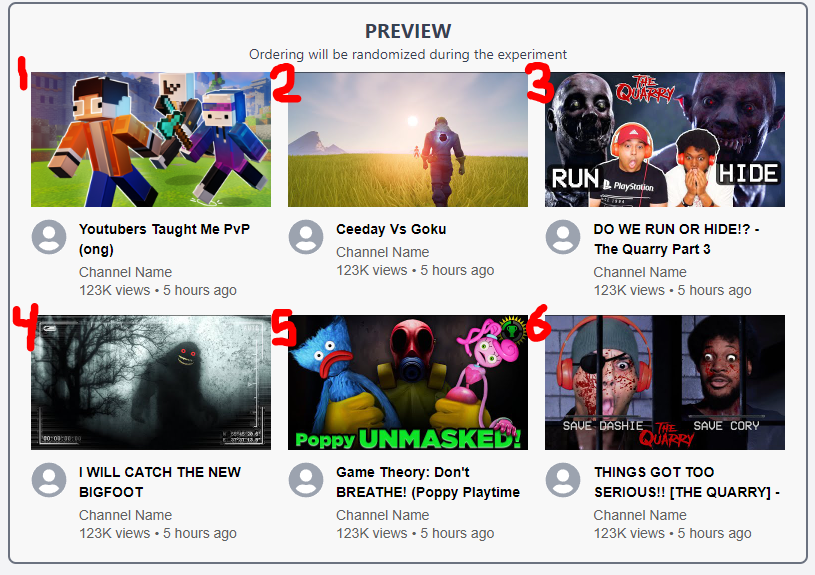
Task: Click views line under Game Theory video
Action: [415, 533]
